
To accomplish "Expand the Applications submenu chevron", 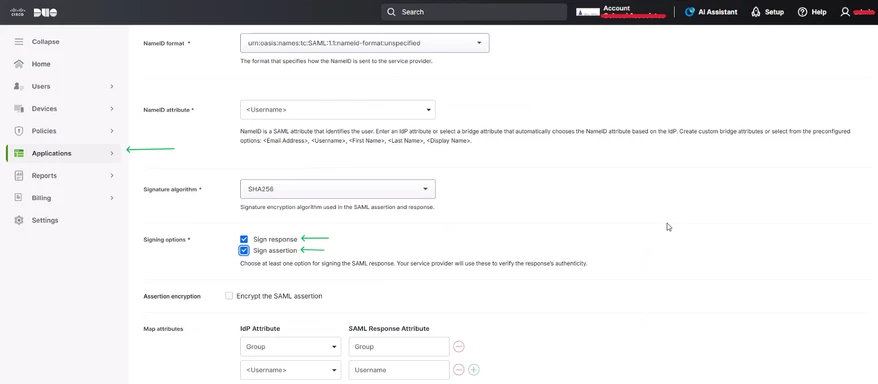I will pyautogui.click(x=112, y=153).
